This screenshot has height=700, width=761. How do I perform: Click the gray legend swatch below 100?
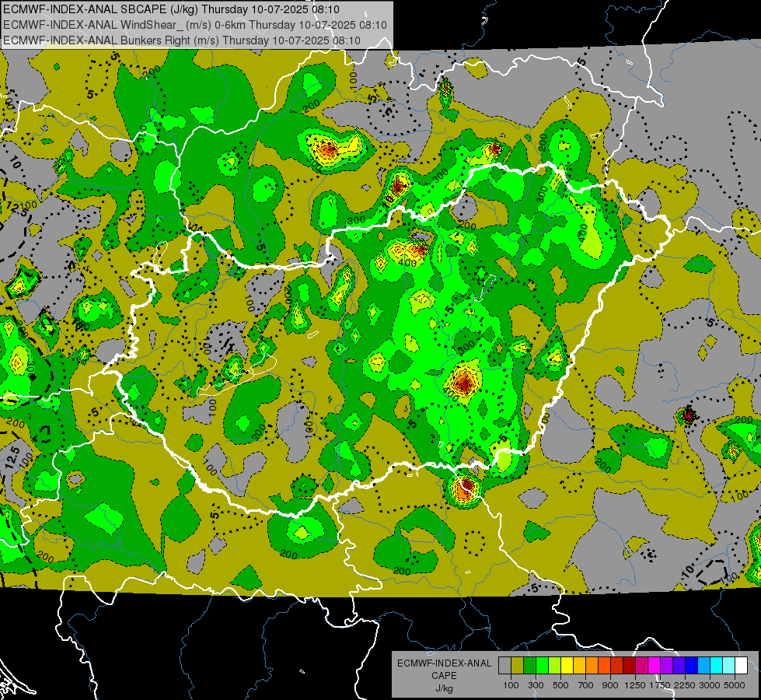tap(504, 666)
